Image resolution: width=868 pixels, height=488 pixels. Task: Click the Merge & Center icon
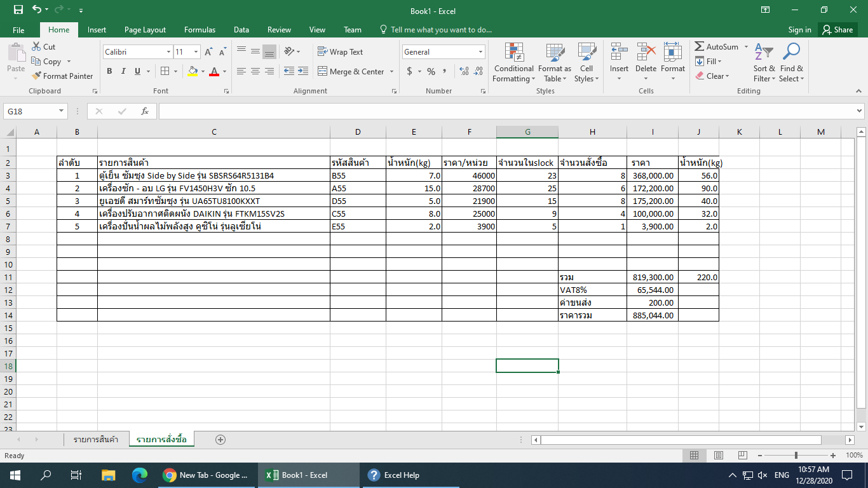[323, 72]
